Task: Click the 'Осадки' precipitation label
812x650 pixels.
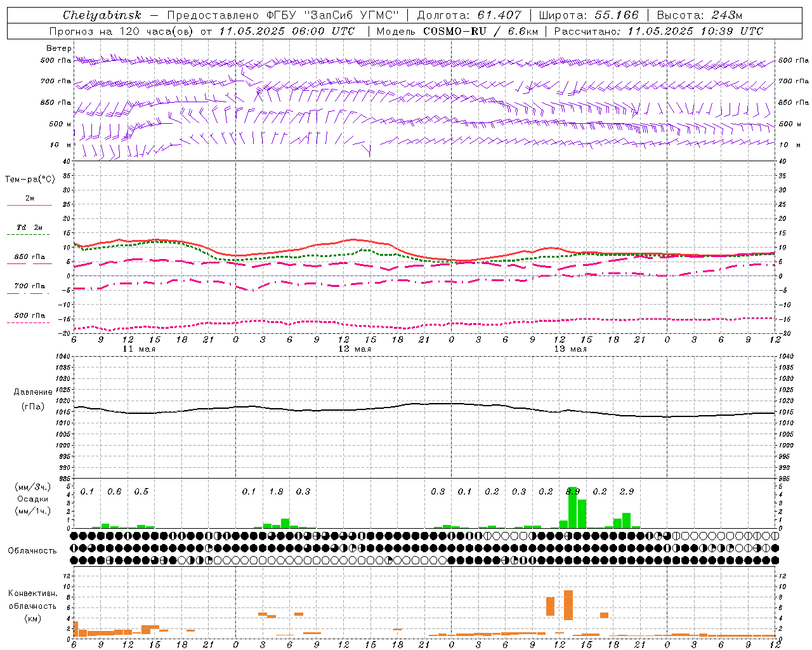Action: tap(32, 499)
